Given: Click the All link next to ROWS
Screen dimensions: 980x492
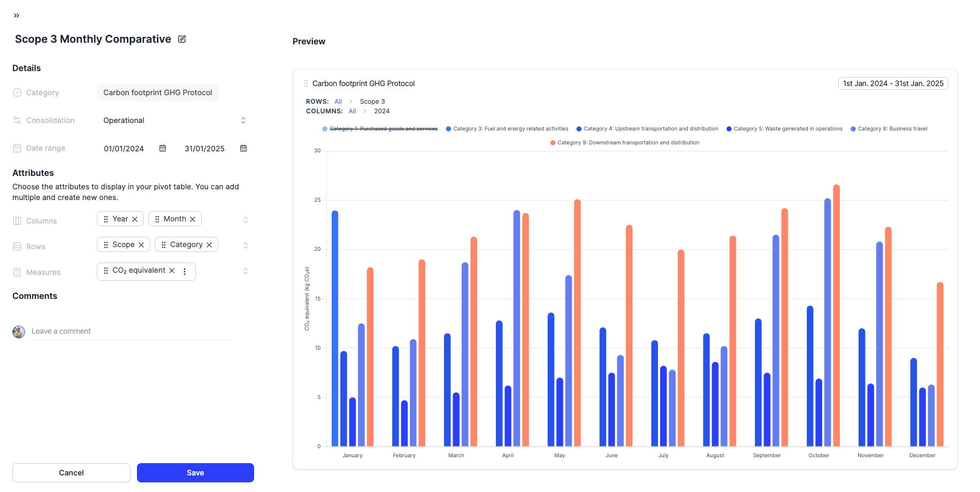Looking at the screenshot, I should pos(338,101).
